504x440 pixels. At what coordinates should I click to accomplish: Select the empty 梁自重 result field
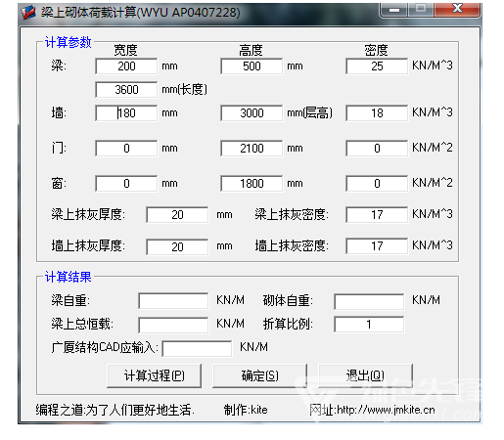[173, 301]
